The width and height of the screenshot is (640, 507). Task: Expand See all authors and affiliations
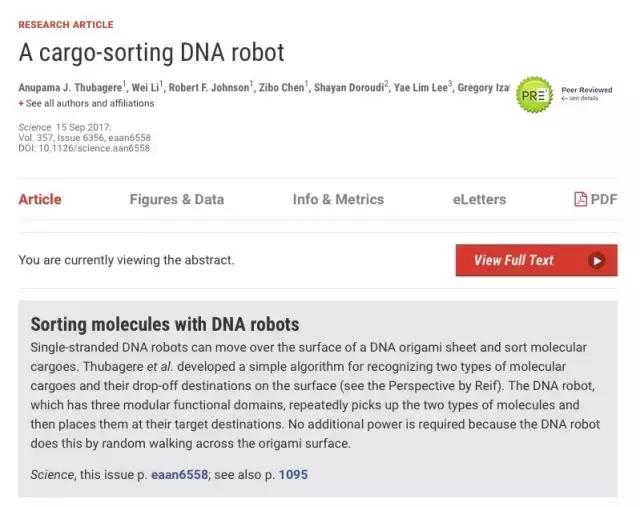coord(87,104)
